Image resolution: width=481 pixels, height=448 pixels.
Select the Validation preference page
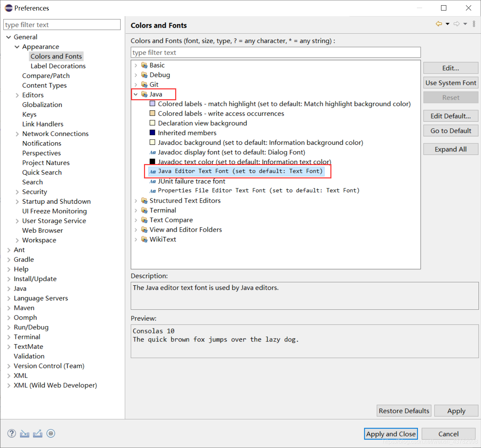pos(29,356)
